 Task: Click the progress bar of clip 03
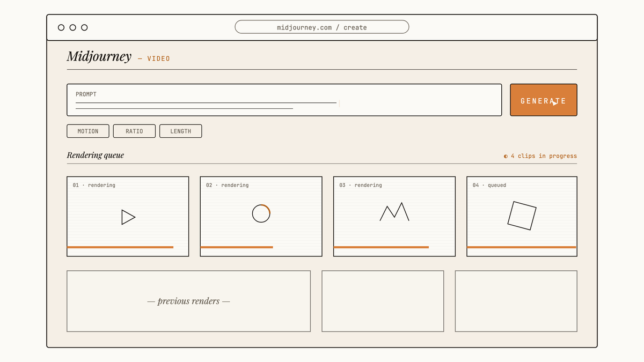pos(381,247)
